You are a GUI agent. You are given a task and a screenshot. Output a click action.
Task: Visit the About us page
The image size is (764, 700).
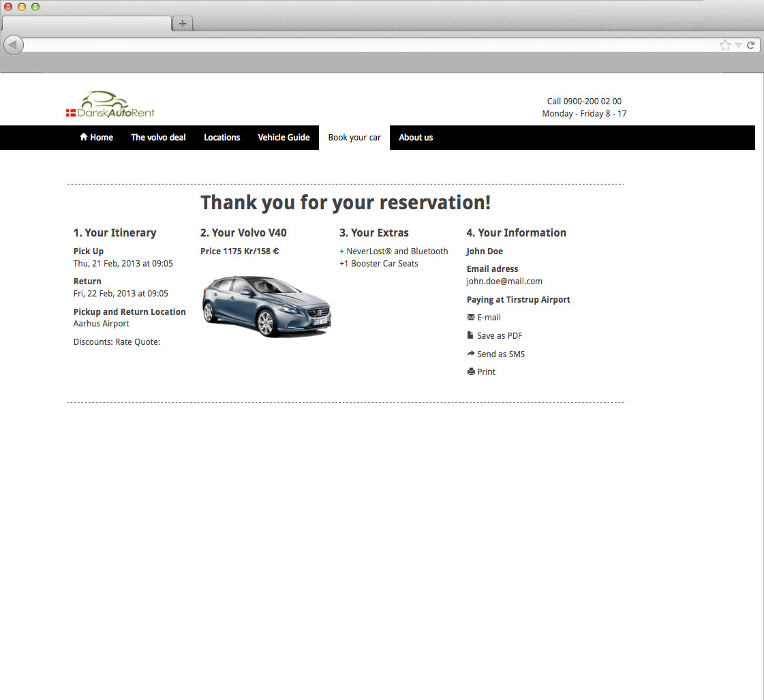[x=416, y=138]
